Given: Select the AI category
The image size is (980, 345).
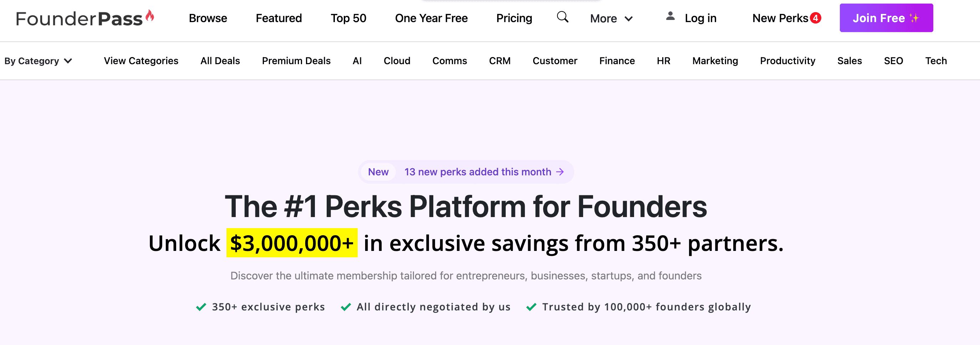Looking at the screenshot, I should 357,61.
